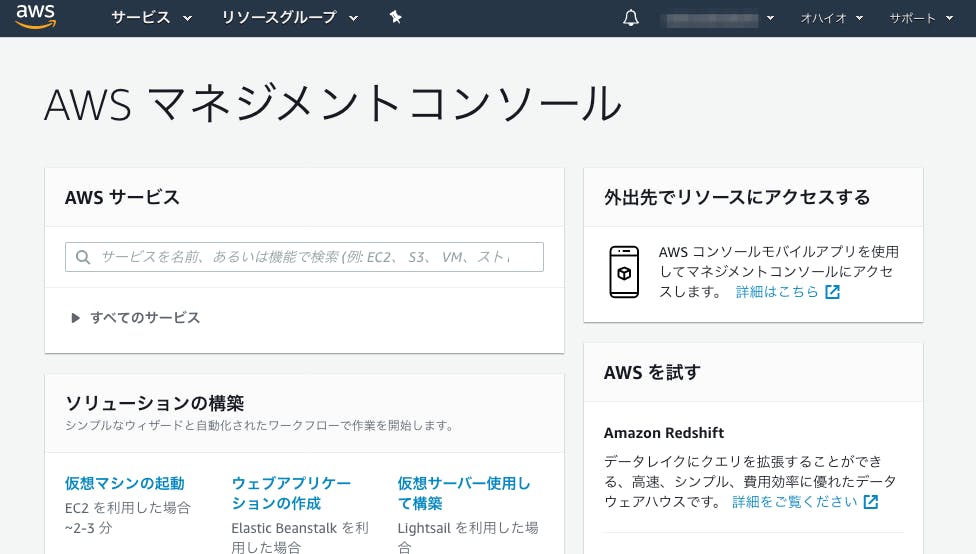Open the オハイオ region dropdown
This screenshot has height=554, width=976.
[x=831, y=18]
